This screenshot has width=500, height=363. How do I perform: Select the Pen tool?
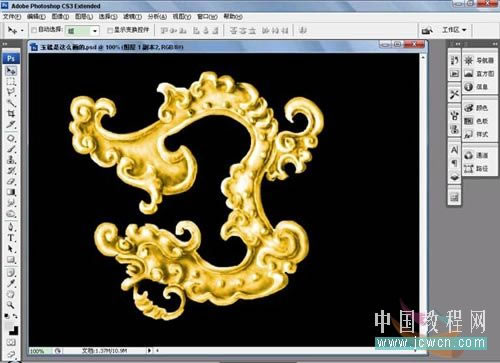[x=11, y=227]
